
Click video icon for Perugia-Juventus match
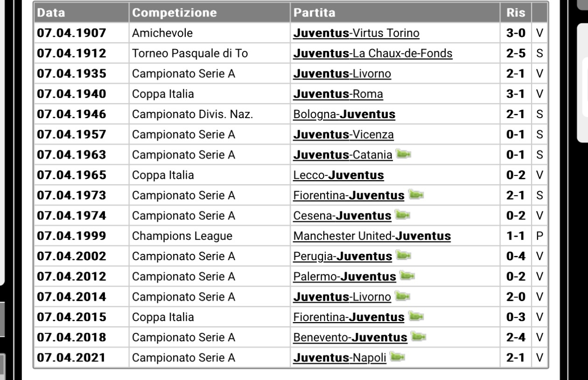402,256
